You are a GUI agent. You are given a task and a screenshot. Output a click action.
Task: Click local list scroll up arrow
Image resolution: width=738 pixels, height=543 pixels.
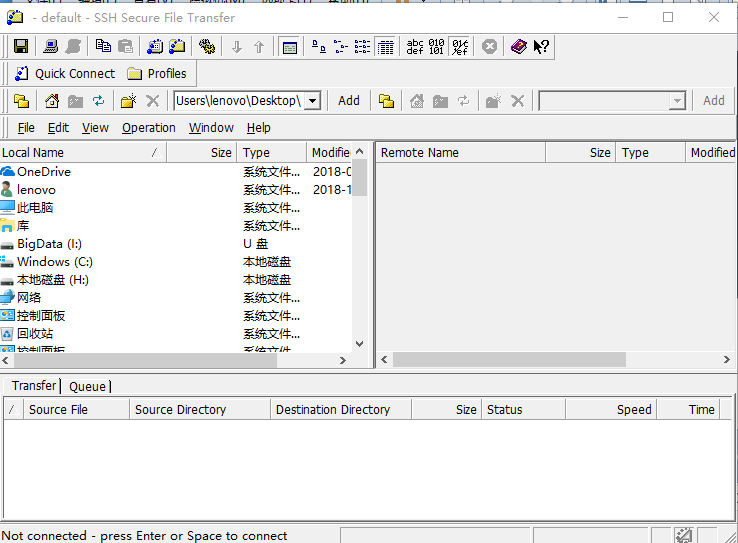pyautogui.click(x=360, y=151)
